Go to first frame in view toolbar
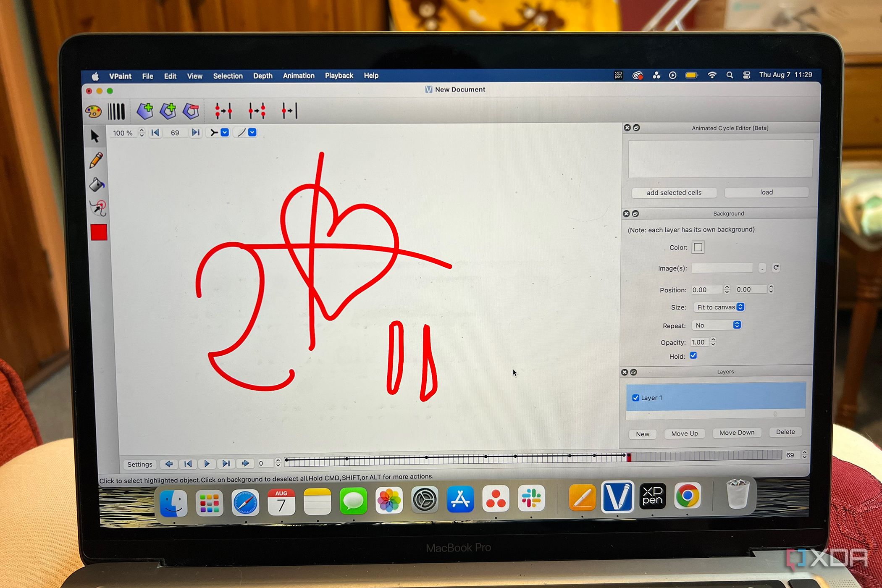This screenshot has width=882, height=588. [155, 133]
